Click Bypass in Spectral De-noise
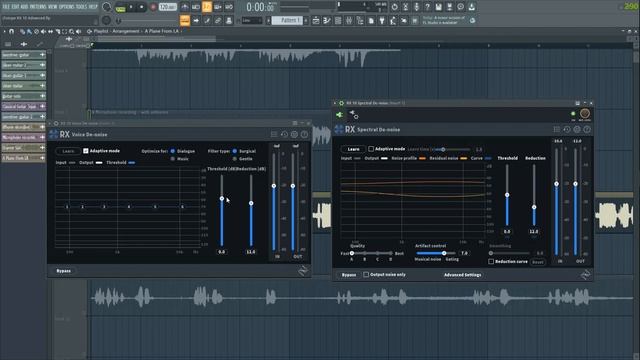 click(x=349, y=275)
